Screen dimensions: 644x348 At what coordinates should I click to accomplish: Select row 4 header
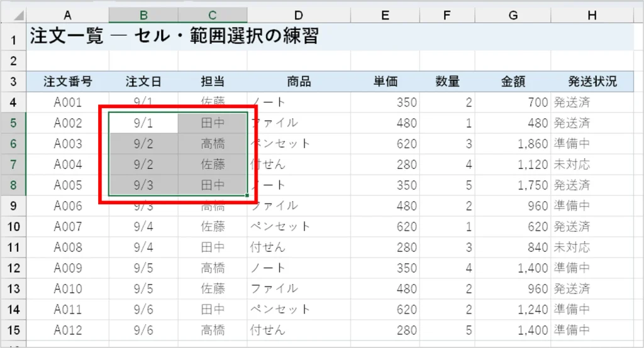coord(13,102)
